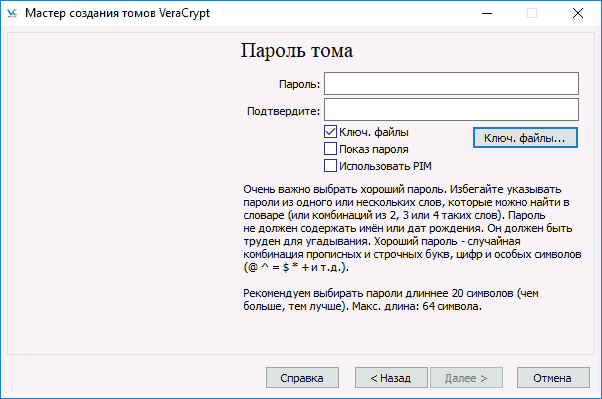Click the Подтвердите password confirmation field

click(x=451, y=109)
